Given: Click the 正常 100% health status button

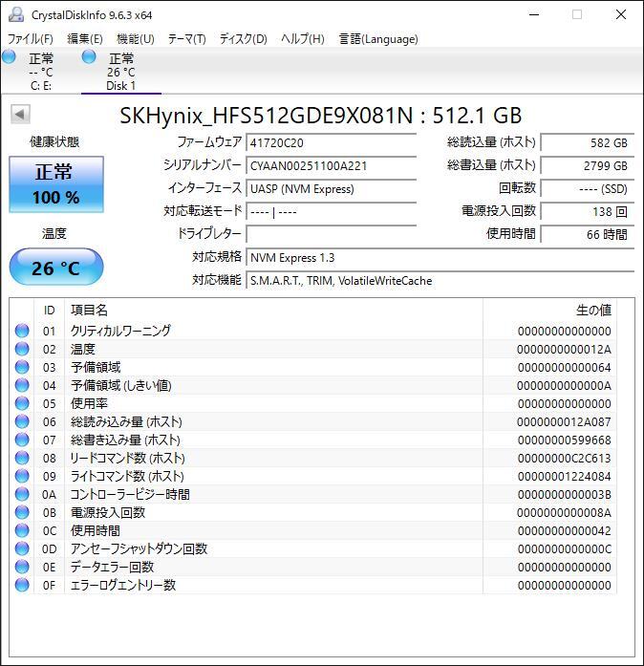Looking at the screenshot, I should (x=55, y=184).
